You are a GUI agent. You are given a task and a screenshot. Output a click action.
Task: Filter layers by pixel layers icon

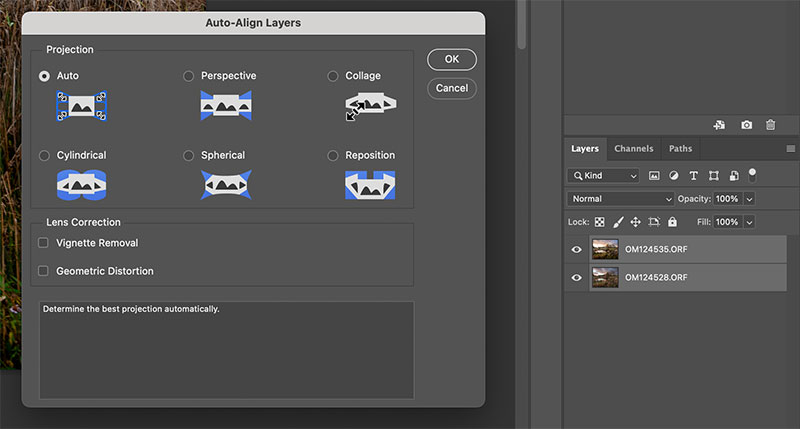(x=654, y=175)
